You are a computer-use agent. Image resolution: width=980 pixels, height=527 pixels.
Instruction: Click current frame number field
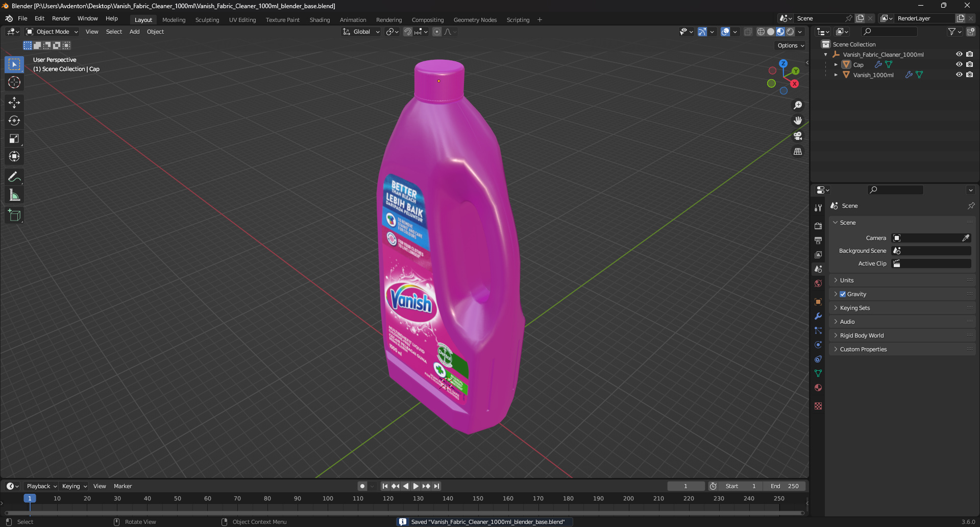[685, 486]
